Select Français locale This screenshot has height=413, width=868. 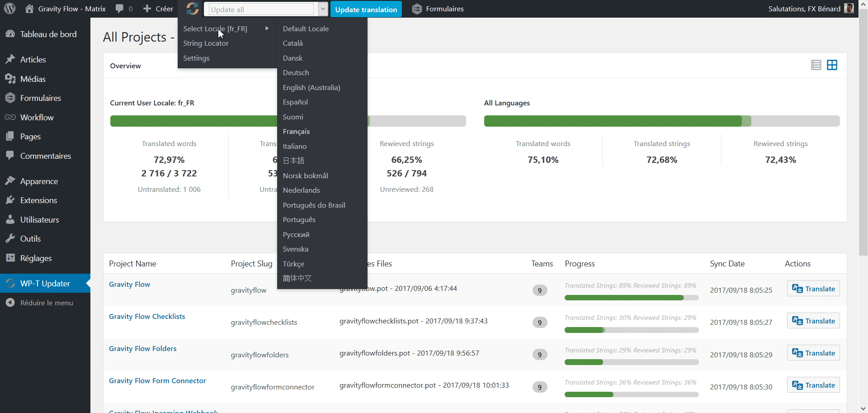(296, 131)
